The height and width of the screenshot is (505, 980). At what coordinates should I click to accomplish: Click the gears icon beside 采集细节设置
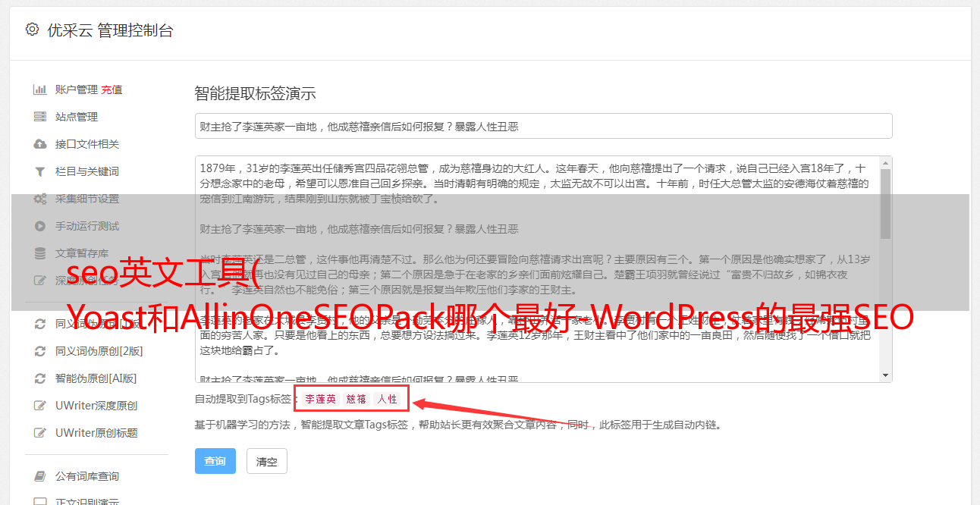pos(40,199)
